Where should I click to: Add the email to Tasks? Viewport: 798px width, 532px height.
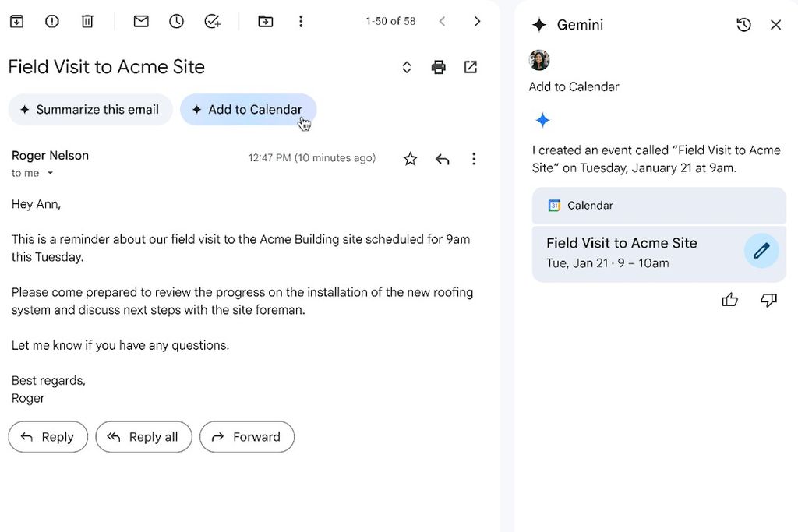click(x=212, y=21)
